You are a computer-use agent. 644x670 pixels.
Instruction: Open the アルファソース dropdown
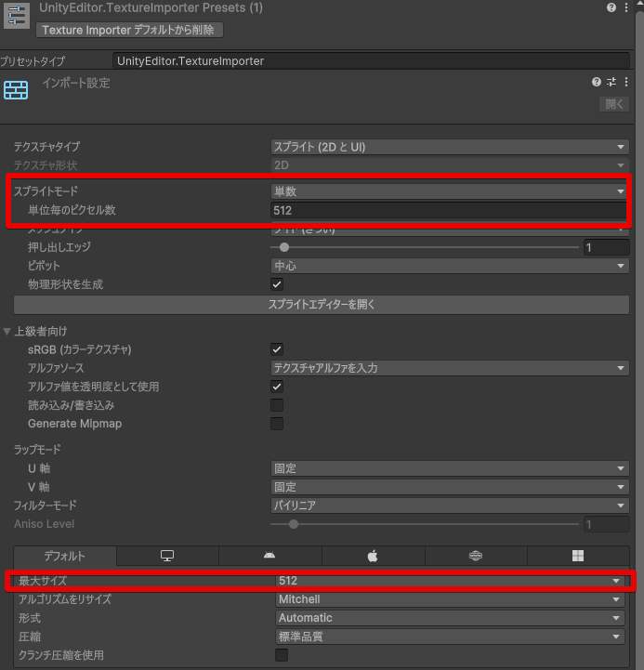click(x=450, y=368)
